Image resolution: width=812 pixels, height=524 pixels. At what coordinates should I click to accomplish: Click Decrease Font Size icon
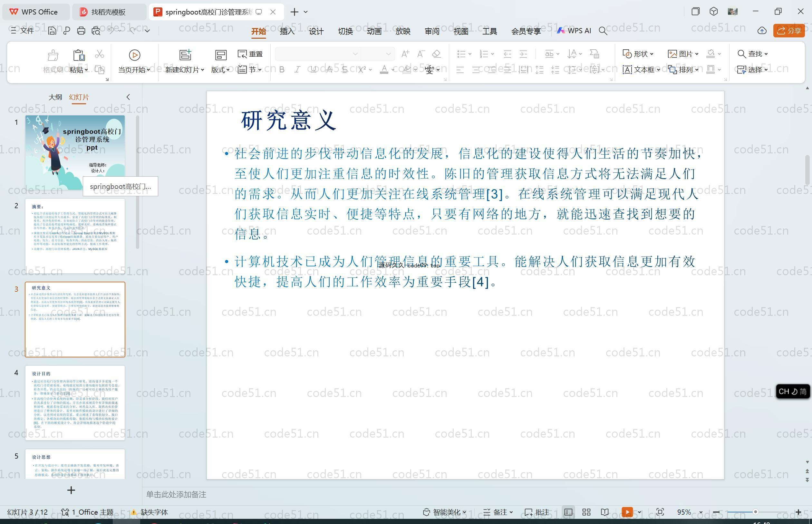(x=421, y=53)
